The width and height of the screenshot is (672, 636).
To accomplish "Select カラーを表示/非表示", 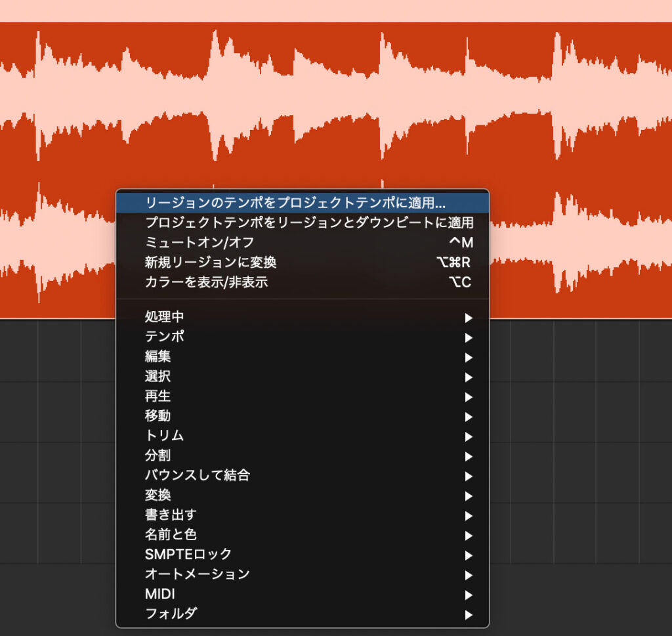I will 303,282.
